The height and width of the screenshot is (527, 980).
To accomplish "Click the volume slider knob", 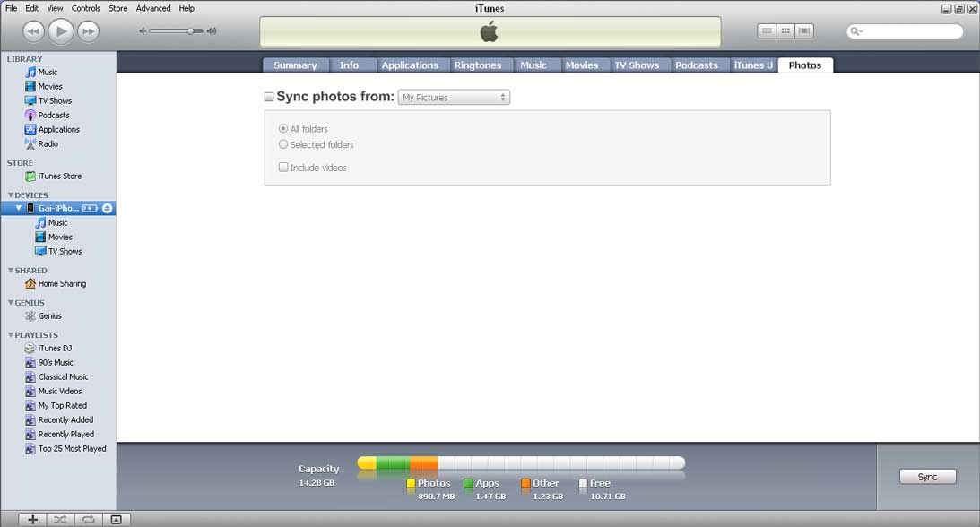I will coord(190,30).
